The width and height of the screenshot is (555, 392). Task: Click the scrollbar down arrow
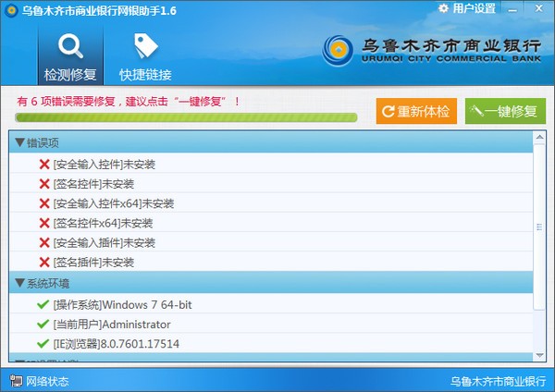click(540, 356)
